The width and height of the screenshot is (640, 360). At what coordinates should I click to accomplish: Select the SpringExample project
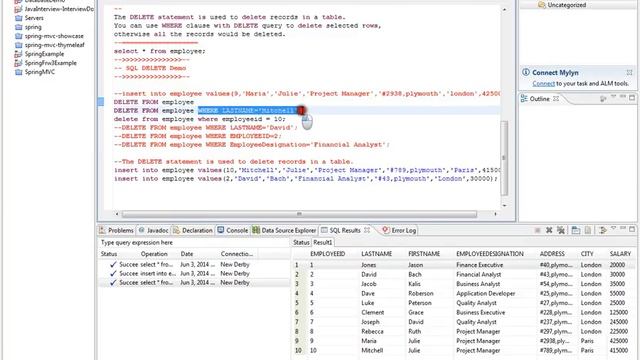(40, 54)
